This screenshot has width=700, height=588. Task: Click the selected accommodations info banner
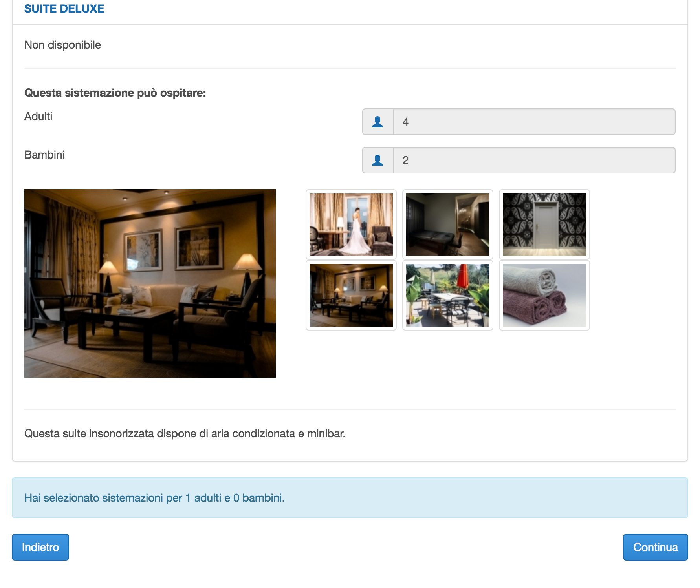tap(350, 497)
